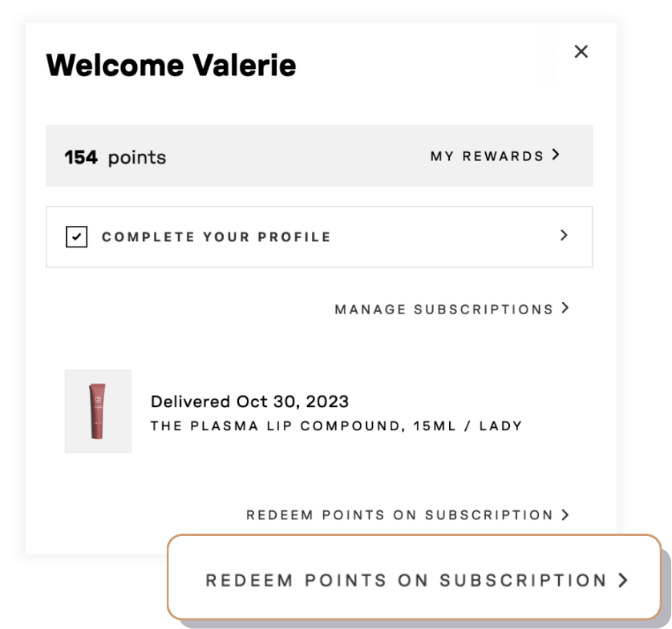This screenshot has width=672, height=629.
Task: Select the Delivered Oct 30, 2023 order
Action: click(249, 401)
